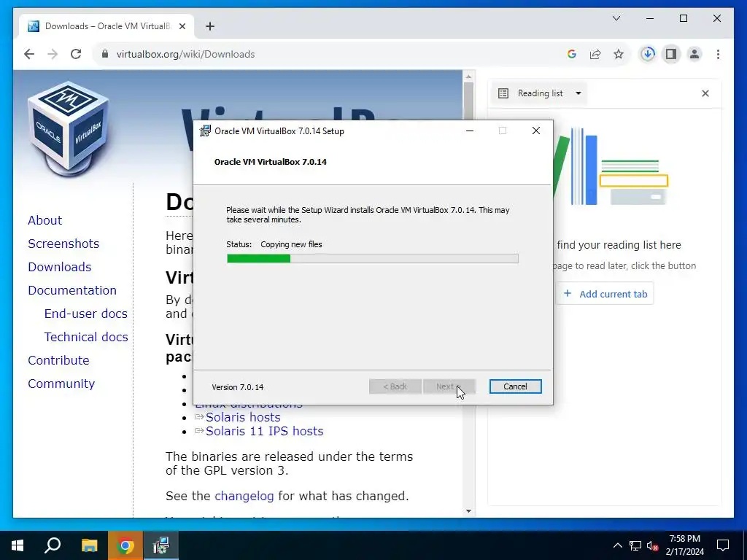Screen dimensions: 747x560
Task: Open the Documentation sidebar link
Action: 72,290
